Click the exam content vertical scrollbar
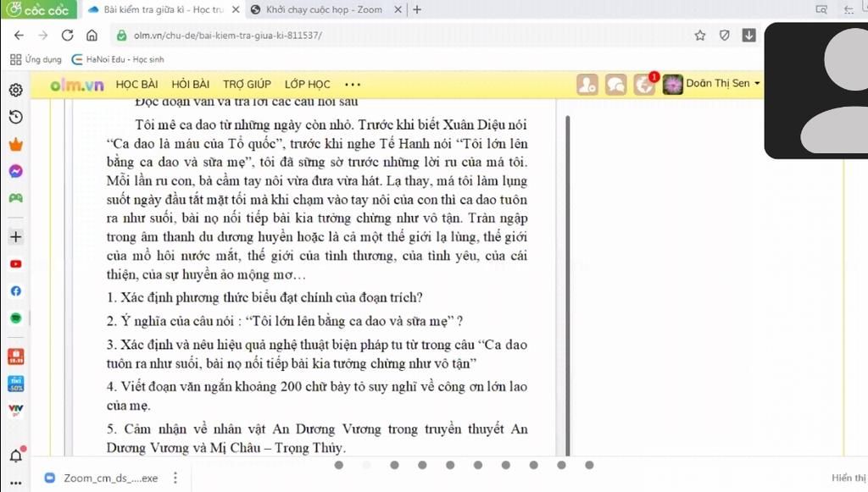The width and height of the screenshot is (868, 492). point(568,285)
